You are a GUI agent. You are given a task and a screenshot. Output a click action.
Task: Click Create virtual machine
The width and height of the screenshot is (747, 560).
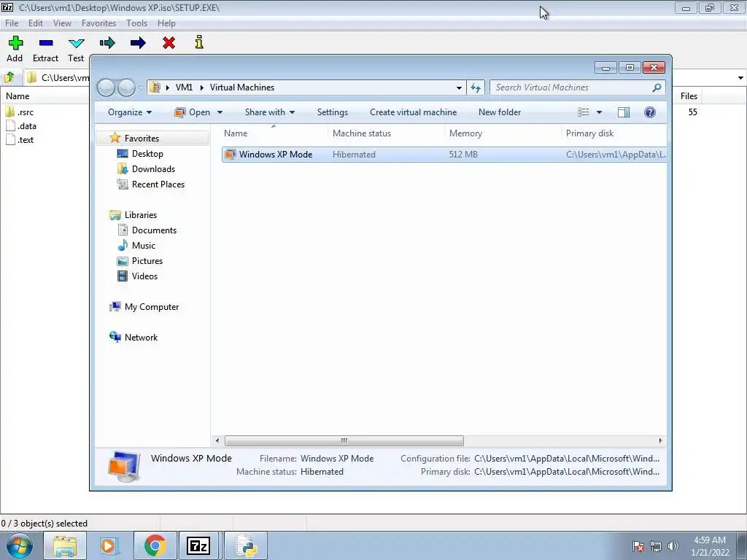tap(413, 112)
